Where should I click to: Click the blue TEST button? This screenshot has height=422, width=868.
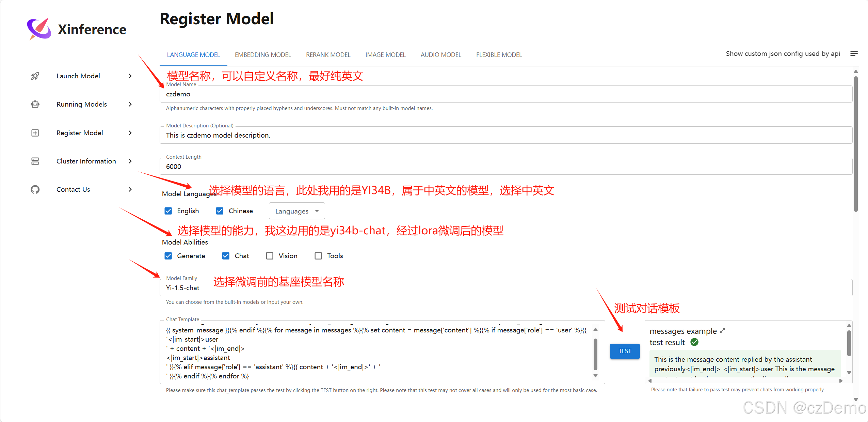(625, 351)
